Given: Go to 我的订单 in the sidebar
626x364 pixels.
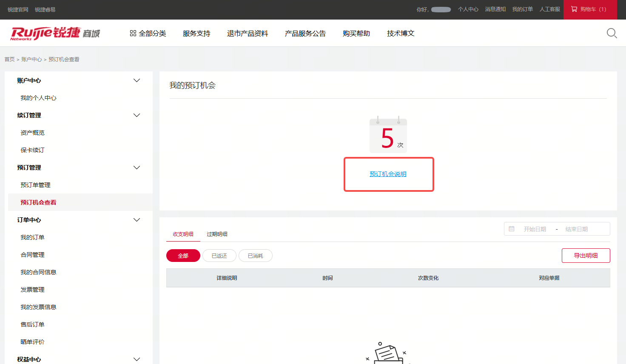Looking at the screenshot, I should pyautogui.click(x=32, y=237).
